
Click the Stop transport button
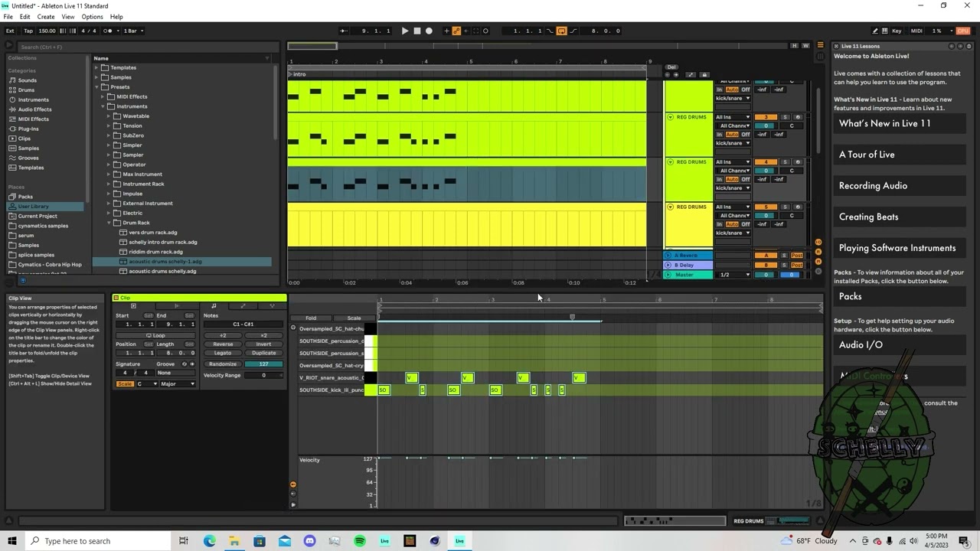click(x=417, y=31)
